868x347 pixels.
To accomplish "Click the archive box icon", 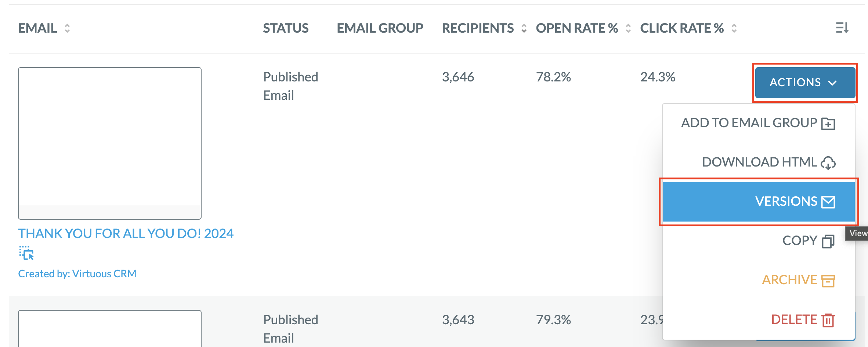I will (828, 281).
